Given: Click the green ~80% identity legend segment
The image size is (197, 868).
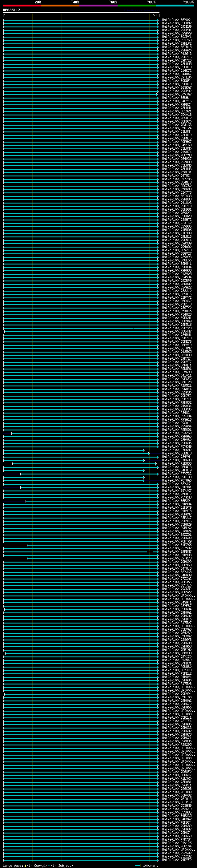Looking at the screenshot, I should (137, 6).
